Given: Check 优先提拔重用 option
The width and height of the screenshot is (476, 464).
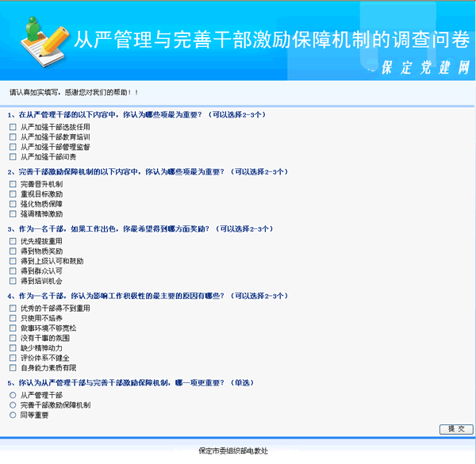Looking at the screenshot, I should pos(13,241).
